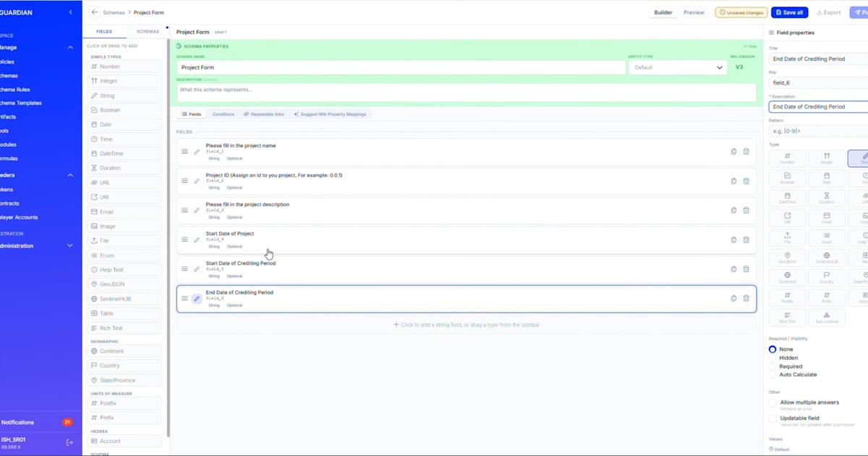Screen dimensions: 868x456
Task: Choose Enum in the Field properties Type grid
Action: (827, 237)
